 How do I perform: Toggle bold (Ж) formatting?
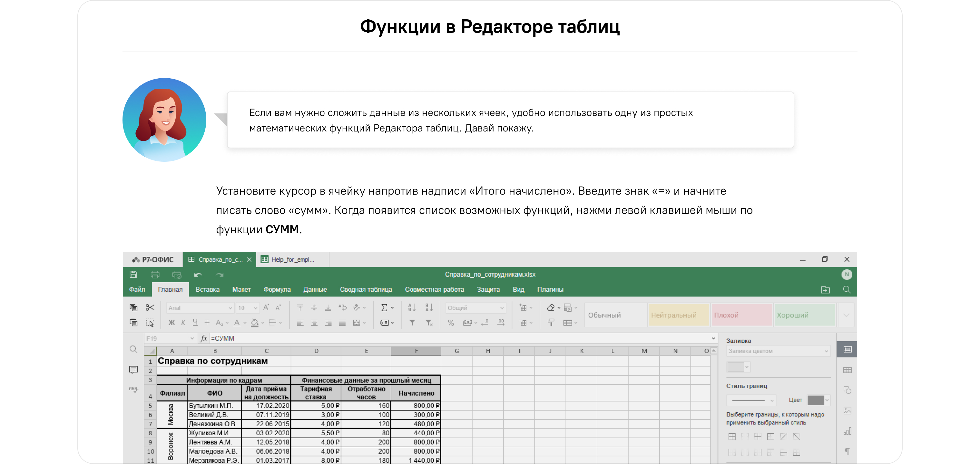click(x=171, y=323)
